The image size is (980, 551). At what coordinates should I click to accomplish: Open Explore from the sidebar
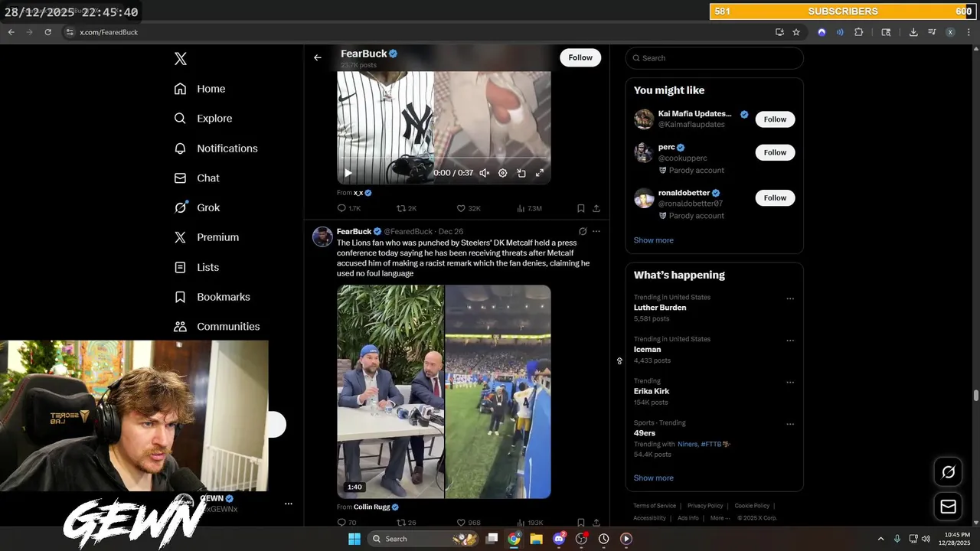pyautogui.click(x=203, y=119)
